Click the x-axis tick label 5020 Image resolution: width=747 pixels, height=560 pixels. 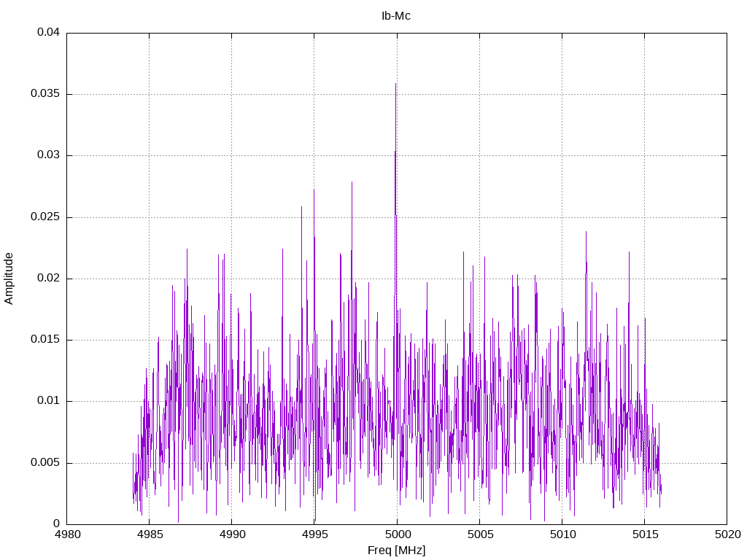pos(728,534)
